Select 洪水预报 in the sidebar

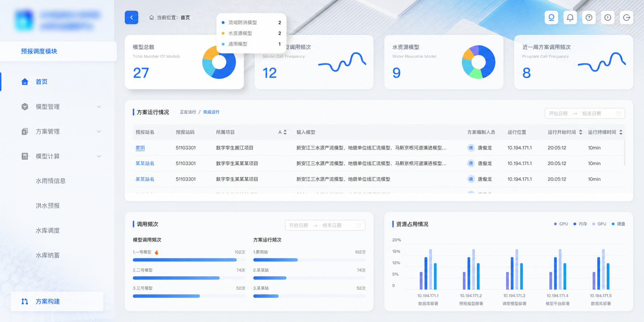click(x=48, y=205)
